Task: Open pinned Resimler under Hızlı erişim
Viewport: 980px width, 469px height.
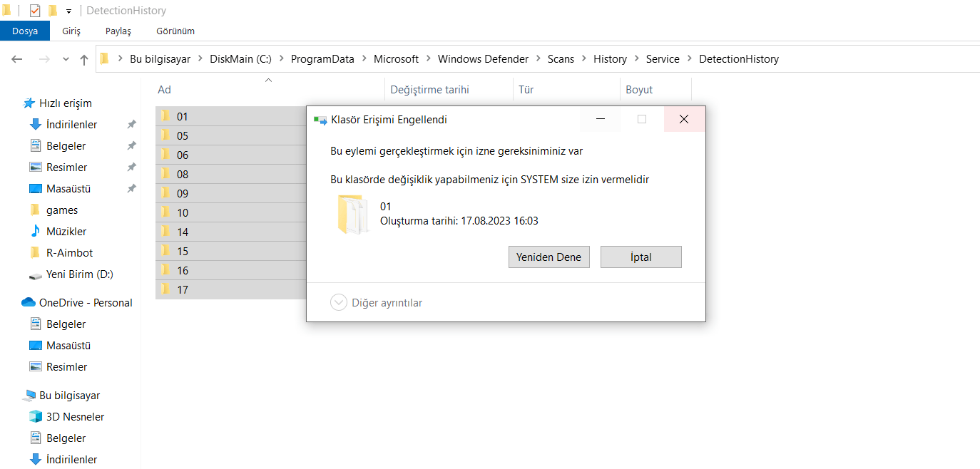Action: coord(66,167)
